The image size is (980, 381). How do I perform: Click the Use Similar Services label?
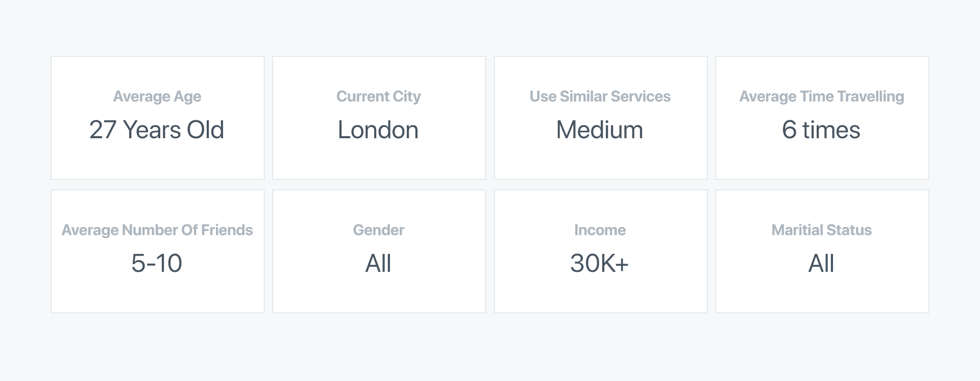coord(600,96)
